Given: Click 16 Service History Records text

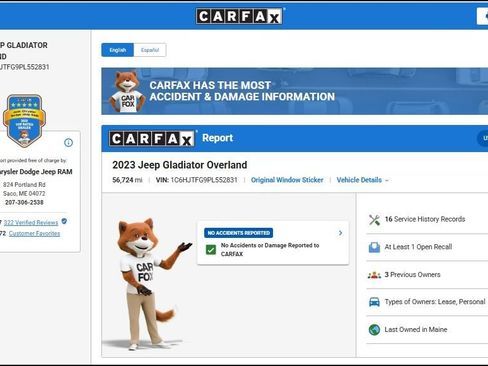Looking at the screenshot, I should click(x=425, y=219).
